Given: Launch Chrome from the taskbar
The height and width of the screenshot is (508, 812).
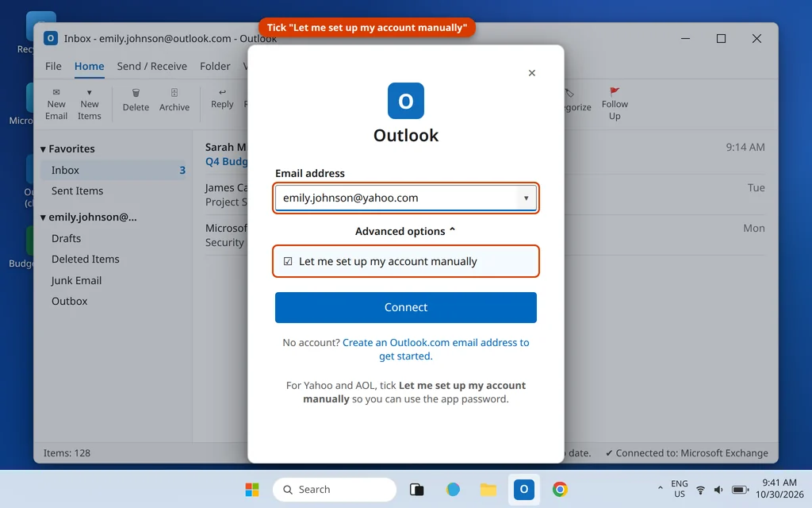Looking at the screenshot, I should point(560,489).
